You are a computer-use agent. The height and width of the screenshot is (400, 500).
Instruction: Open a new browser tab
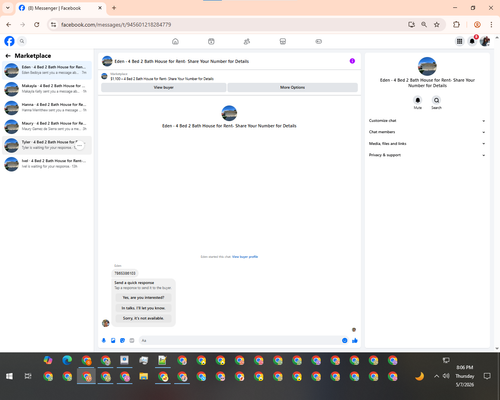click(x=114, y=8)
